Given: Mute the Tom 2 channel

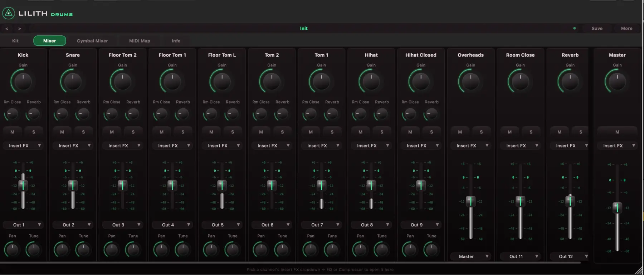Looking at the screenshot, I should [x=261, y=132].
